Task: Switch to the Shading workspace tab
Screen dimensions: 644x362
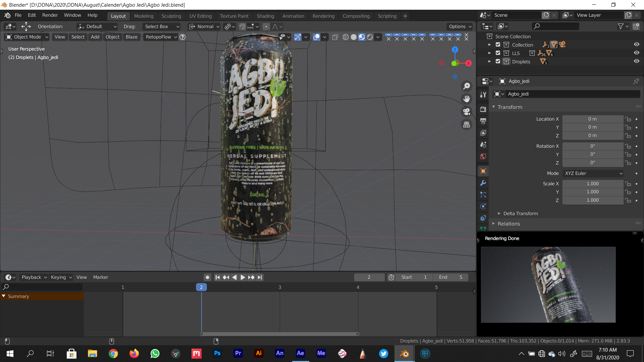Action: click(x=265, y=16)
